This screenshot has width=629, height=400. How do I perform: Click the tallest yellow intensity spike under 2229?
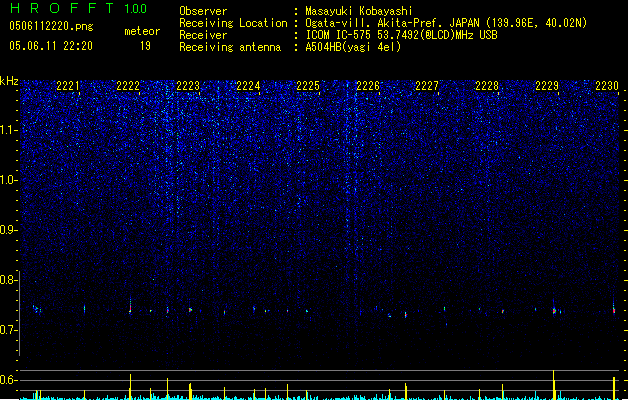point(554,385)
